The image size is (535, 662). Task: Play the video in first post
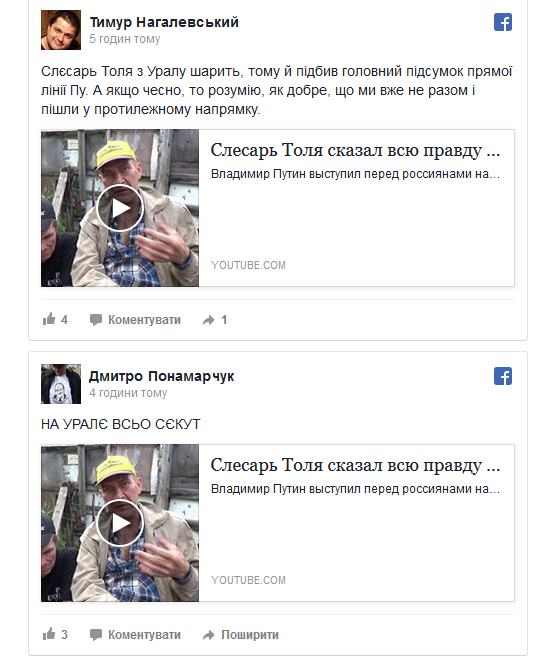[120, 208]
